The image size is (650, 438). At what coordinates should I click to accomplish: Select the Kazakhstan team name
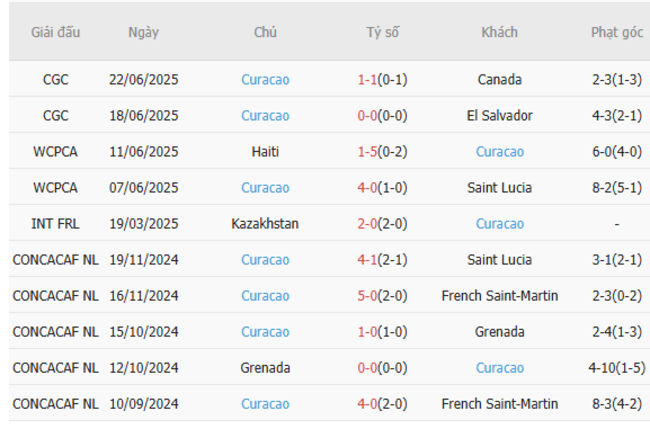tap(265, 224)
